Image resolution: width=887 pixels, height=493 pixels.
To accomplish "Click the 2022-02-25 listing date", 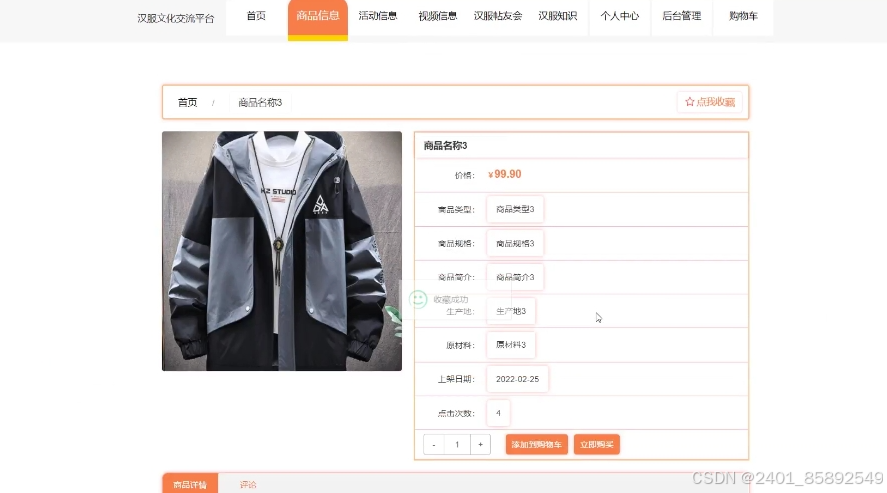I will tap(518, 379).
